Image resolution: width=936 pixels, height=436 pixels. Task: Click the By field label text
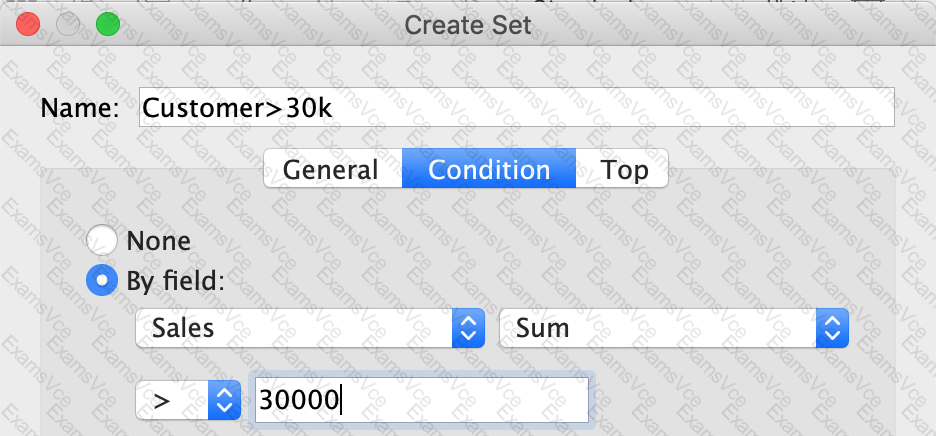click(176, 281)
